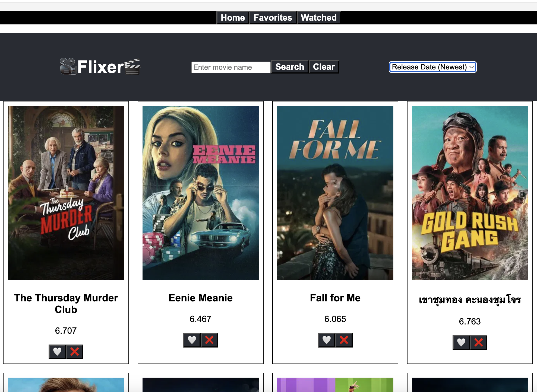
Task: Mark The Thursday Murder Club with red X
Action: (x=75, y=352)
